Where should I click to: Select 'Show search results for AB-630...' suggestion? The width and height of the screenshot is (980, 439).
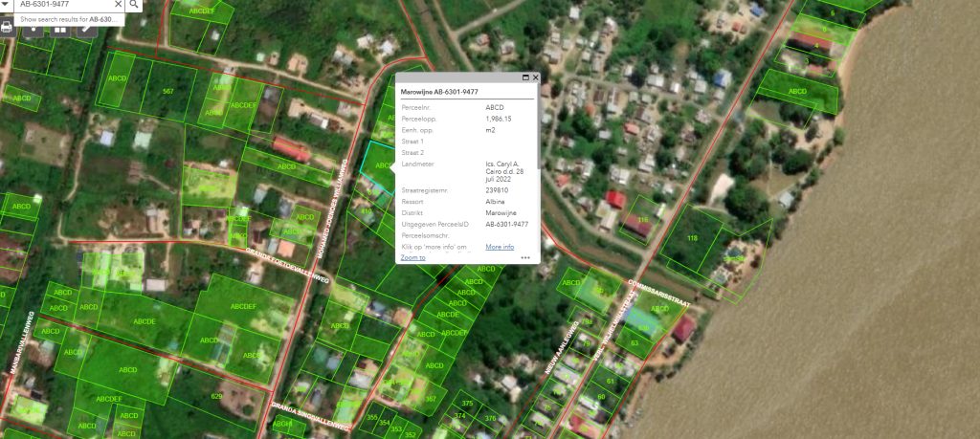coord(67,19)
